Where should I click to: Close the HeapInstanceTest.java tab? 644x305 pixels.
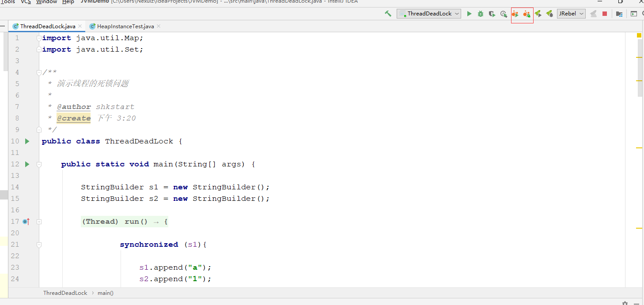(158, 26)
